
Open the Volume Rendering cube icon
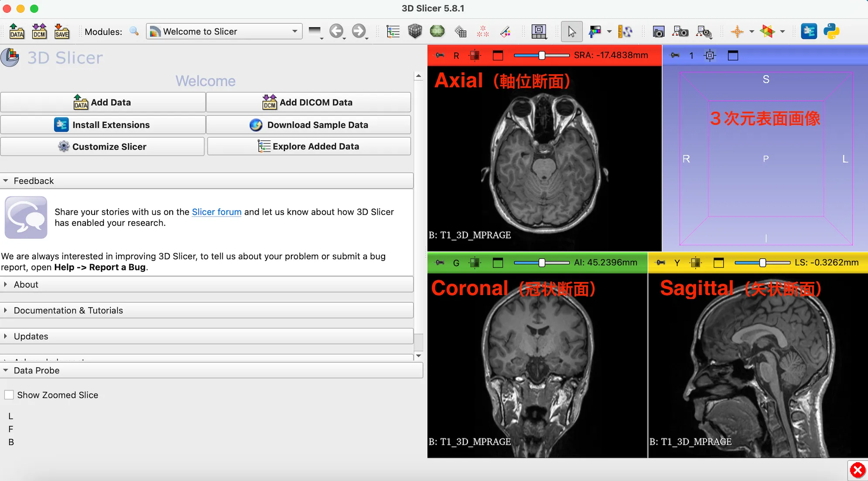click(415, 31)
